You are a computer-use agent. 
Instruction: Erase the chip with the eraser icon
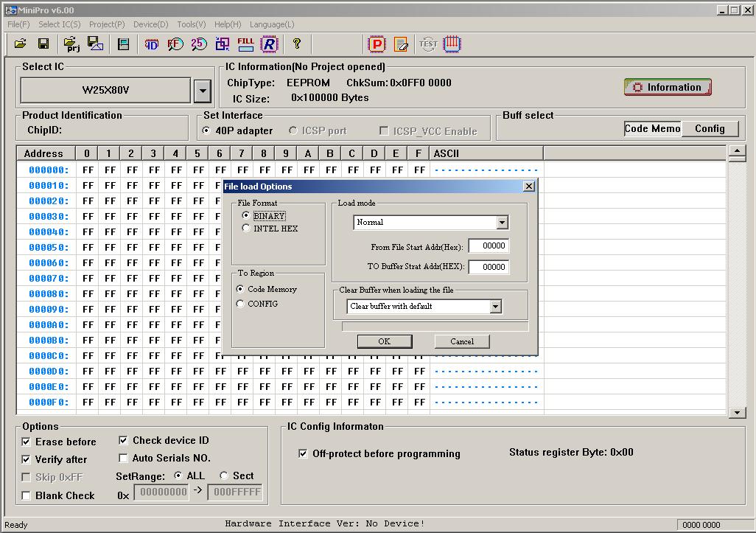coord(401,44)
